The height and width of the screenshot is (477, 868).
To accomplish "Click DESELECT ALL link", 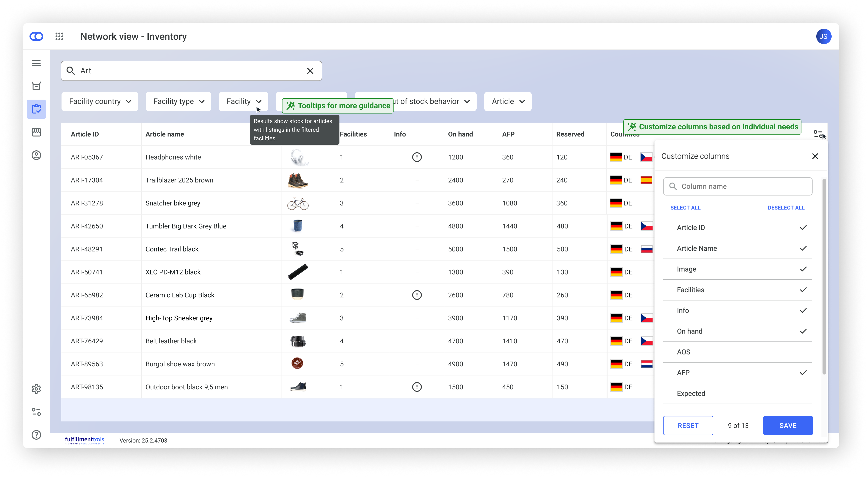I will point(786,208).
